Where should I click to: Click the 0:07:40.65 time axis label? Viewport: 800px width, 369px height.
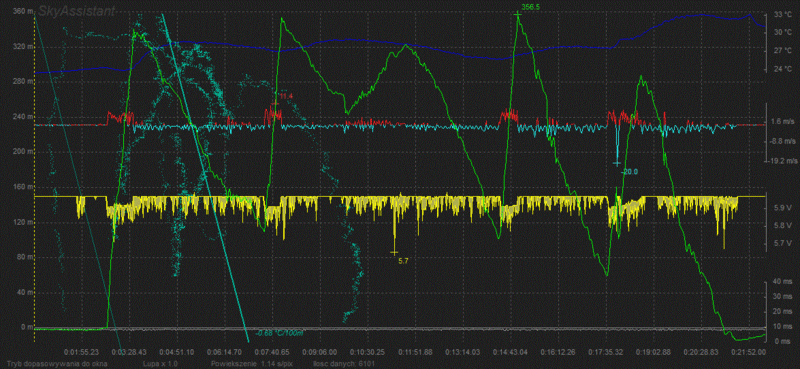(x=286, y=352)
